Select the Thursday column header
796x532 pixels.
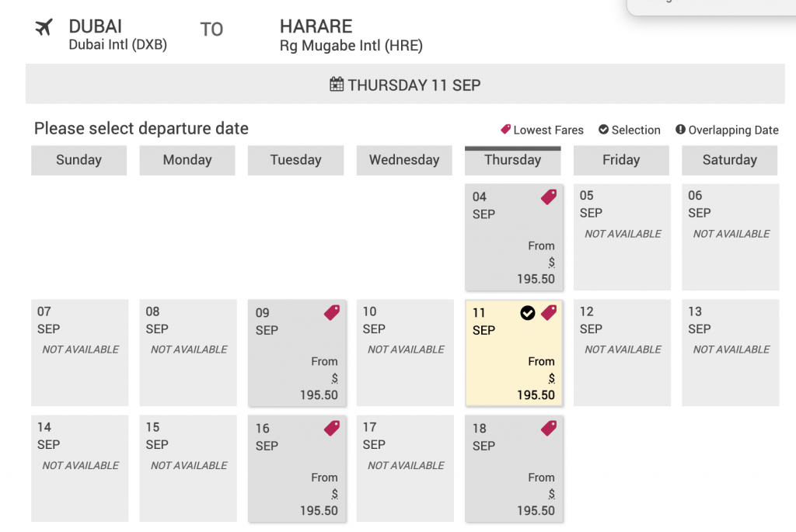coord(512,160)
